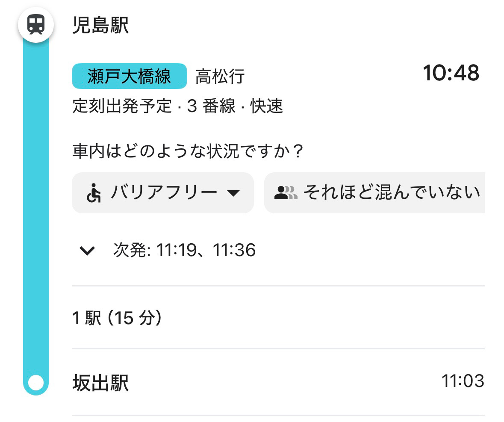Tap the 11:03 arrival time
Screen dimensions: 504x422
pos(463,381)
